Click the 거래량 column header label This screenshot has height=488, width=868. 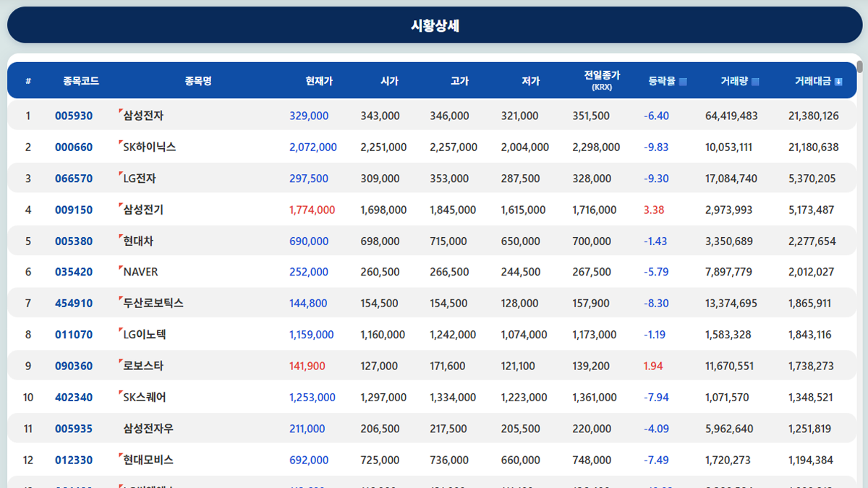(x=734, y=81)
